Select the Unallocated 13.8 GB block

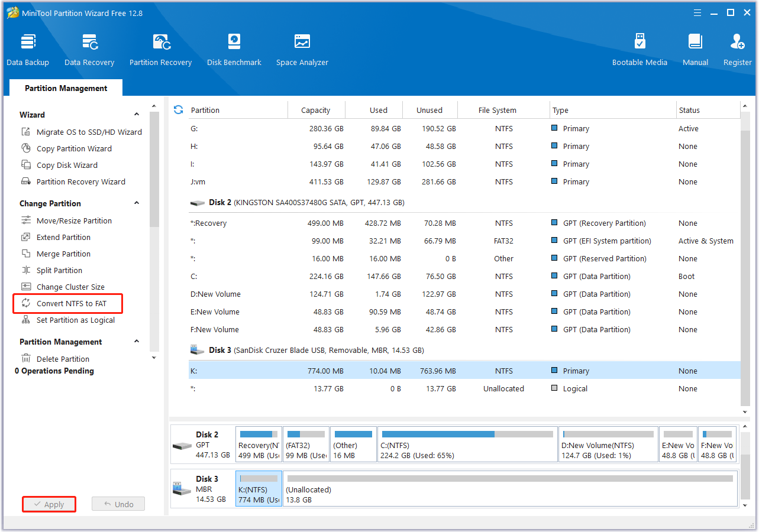coord(510,488)
